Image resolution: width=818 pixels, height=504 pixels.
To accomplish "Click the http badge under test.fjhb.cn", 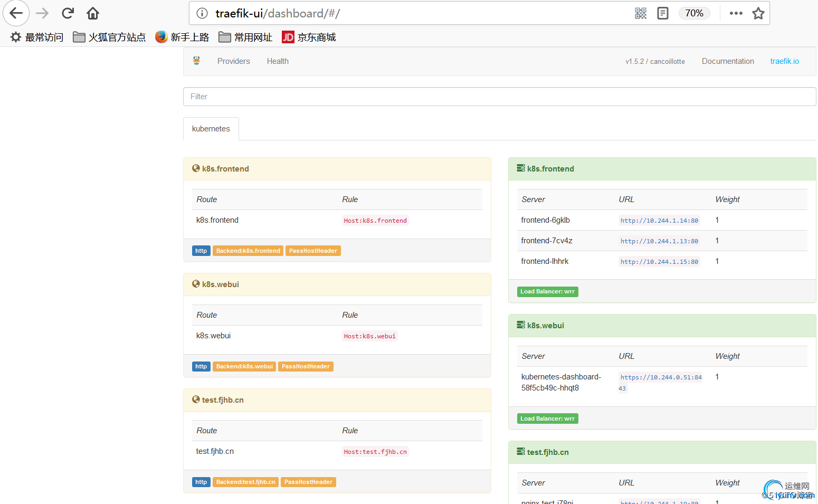I will pos(201,482).
